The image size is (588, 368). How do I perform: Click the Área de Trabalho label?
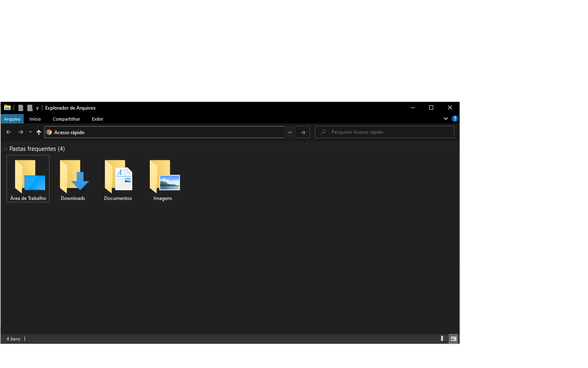(28, 198)
